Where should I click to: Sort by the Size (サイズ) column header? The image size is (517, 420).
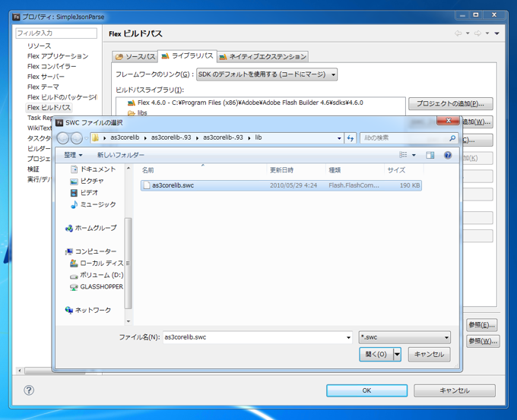tap(404, 170)
